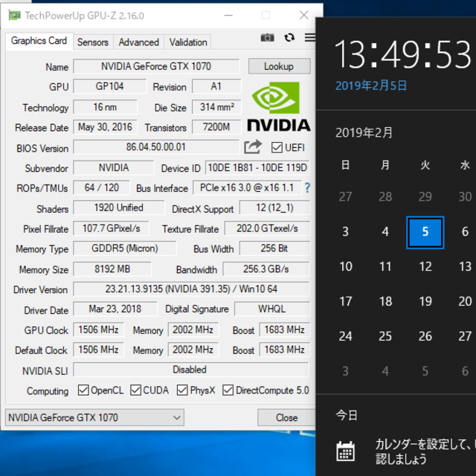Click the GPU field showing GP104

click(109, 86)
